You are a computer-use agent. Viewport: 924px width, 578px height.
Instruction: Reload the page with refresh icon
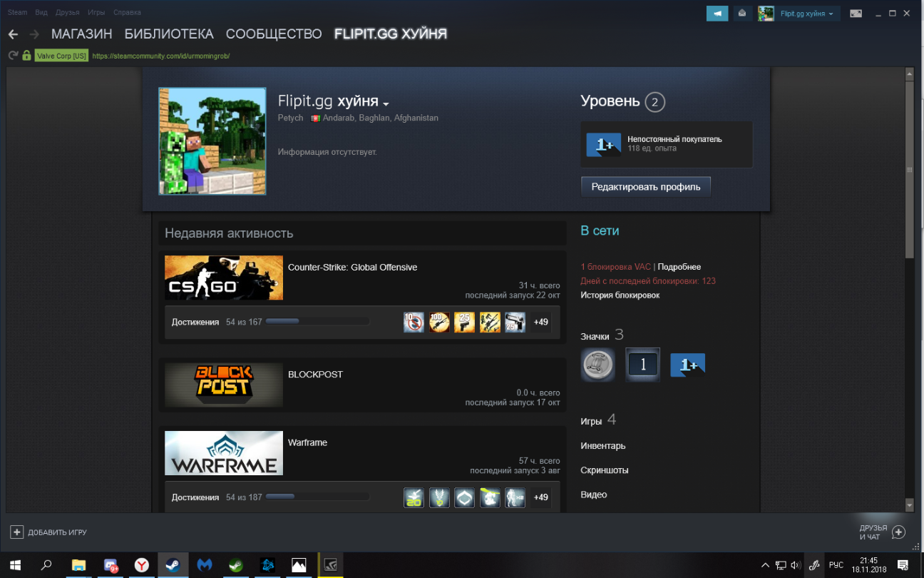(x=13, y=56)
